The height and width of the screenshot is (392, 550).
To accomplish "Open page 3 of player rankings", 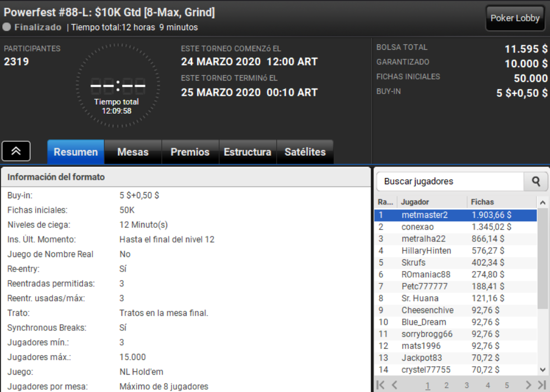I will tap(467, 385).
